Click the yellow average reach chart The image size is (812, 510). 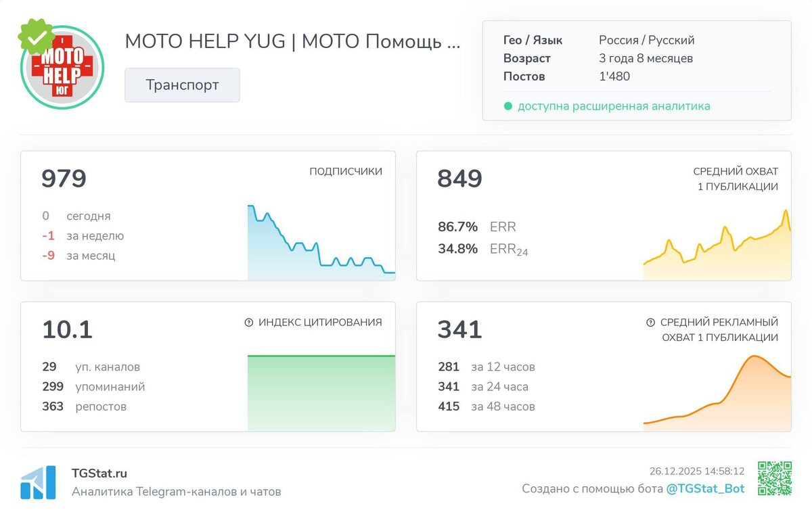tap(717, 245)
